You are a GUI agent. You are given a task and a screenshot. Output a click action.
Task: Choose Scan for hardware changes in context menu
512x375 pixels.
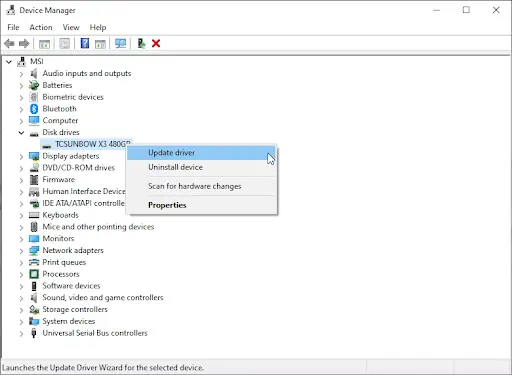point(201,186)
